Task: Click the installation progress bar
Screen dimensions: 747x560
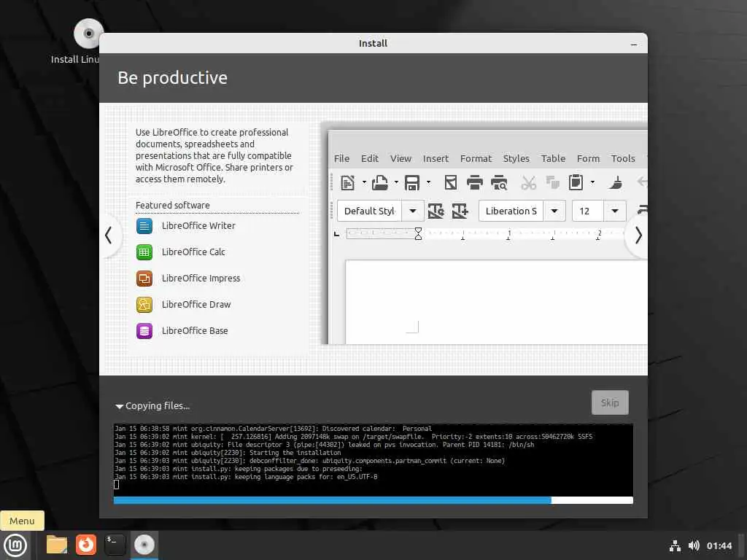Action: pos(373,500)
